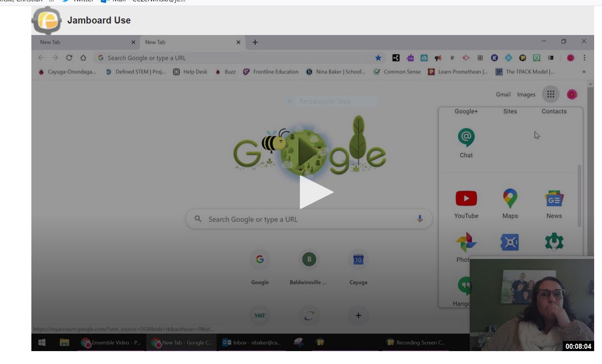Open the Images link
Image resolution: width=602 pixels, height=364 pixels.
click(526, 94)
